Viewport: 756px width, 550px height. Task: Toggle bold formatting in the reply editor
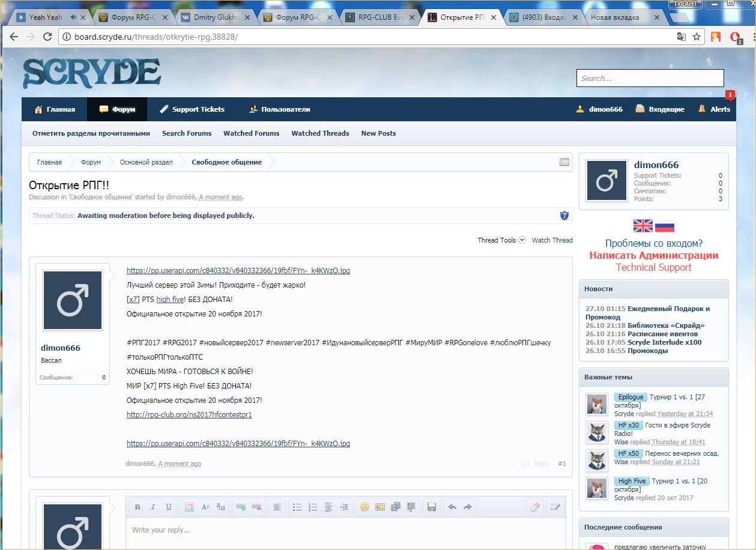coord(138,507)
